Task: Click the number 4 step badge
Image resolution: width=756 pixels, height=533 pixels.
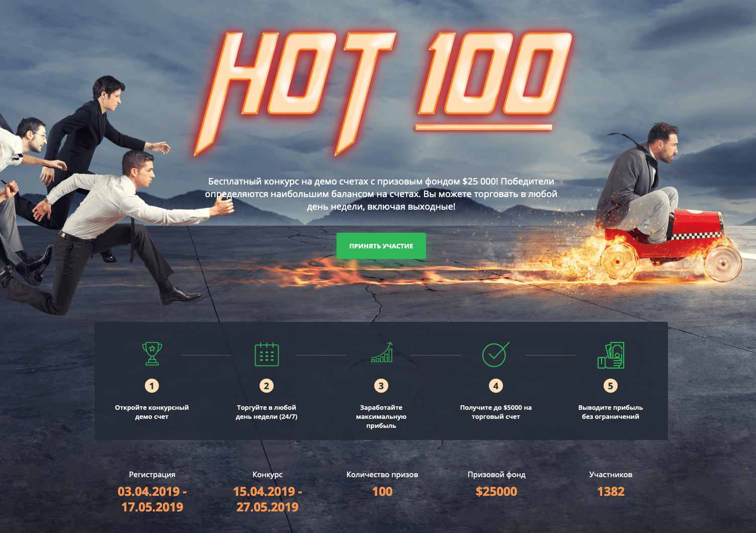Action: (496, 386)
